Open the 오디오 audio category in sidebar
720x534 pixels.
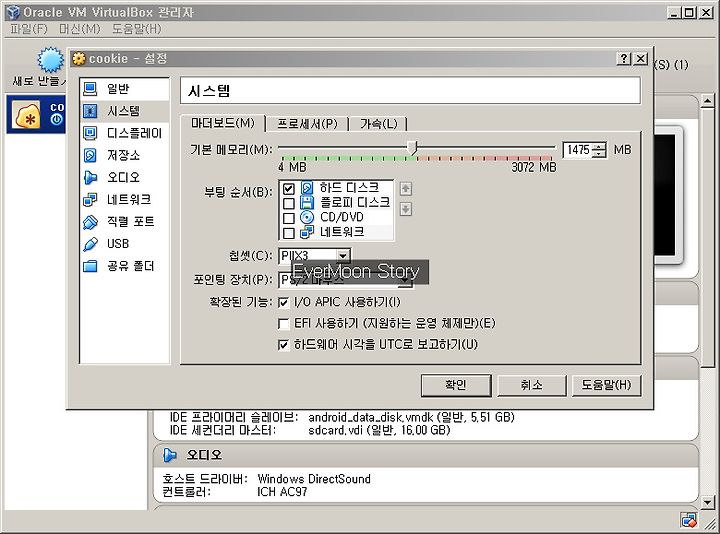(x=124, y=177)
